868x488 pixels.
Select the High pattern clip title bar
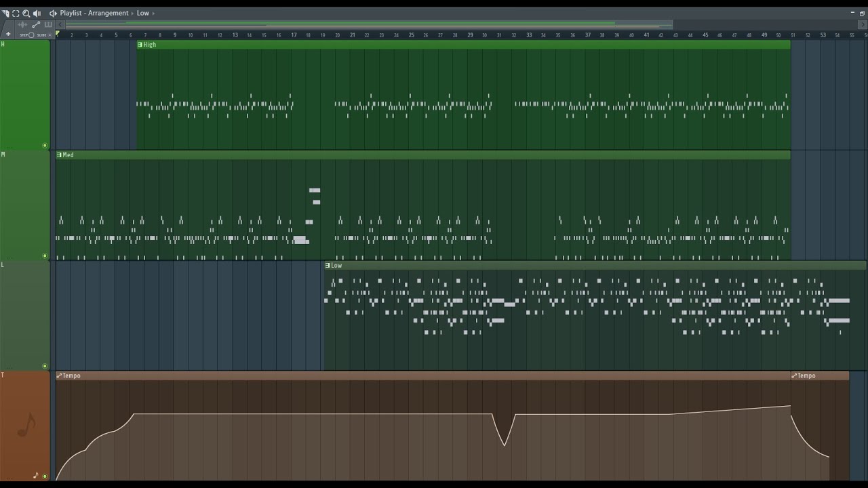click(x=463, y=45)
